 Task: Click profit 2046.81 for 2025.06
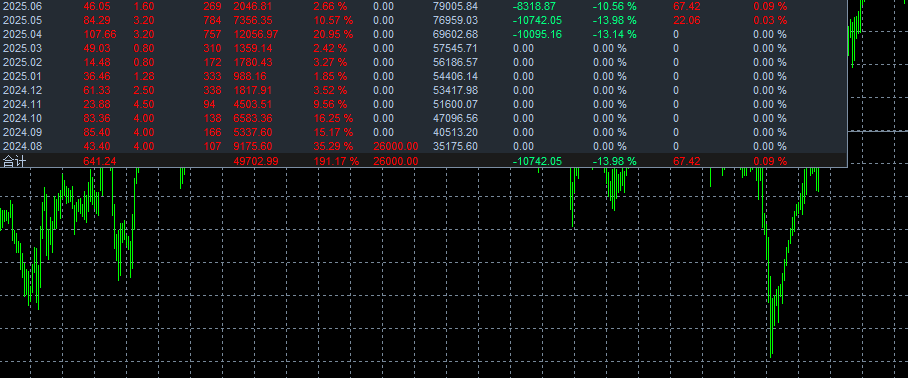pos(252,6)
